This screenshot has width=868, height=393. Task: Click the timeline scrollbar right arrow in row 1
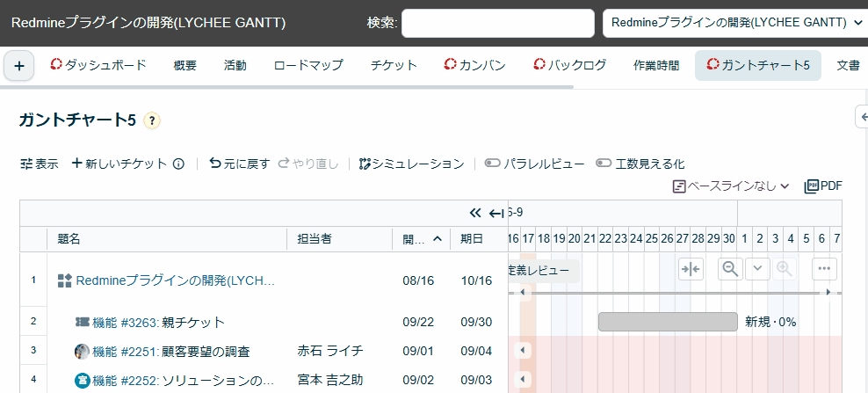pyautogui.click(x=828, y=292)
